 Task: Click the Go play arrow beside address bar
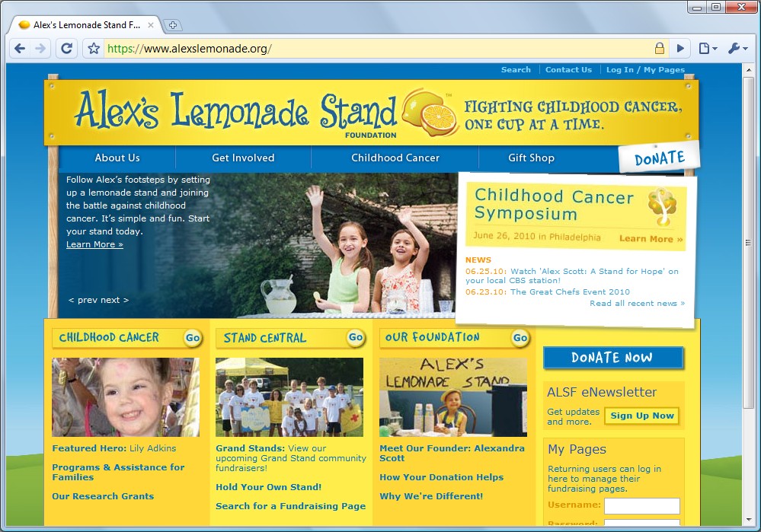[x=680, y=49]
